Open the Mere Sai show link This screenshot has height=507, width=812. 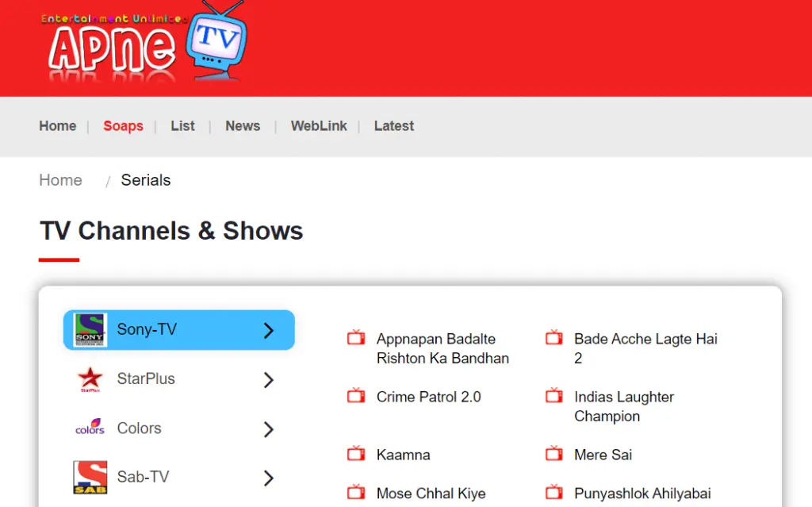(603, 455)
